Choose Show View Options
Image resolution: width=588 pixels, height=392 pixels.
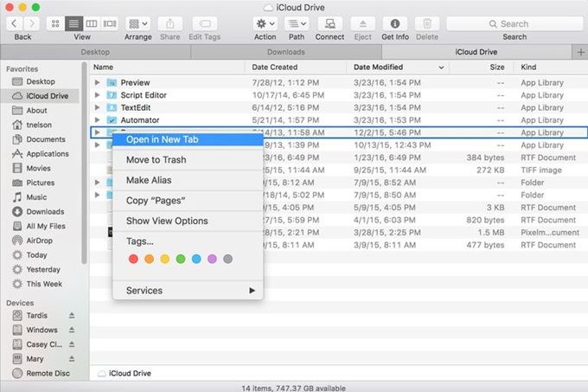(188, 221)
